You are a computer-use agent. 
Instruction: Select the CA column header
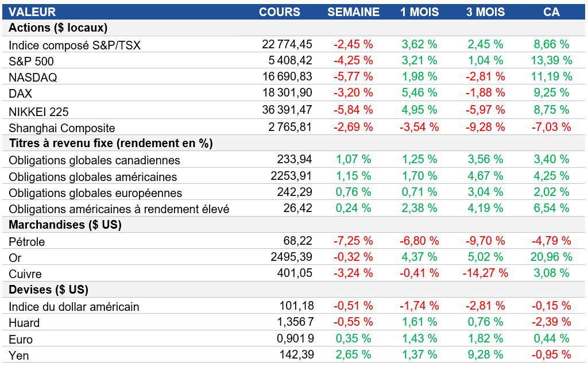pos(551,12)
